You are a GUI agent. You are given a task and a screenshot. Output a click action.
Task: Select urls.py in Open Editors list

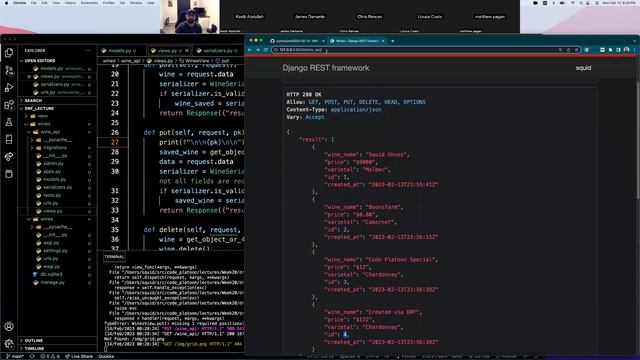point(57,92)
